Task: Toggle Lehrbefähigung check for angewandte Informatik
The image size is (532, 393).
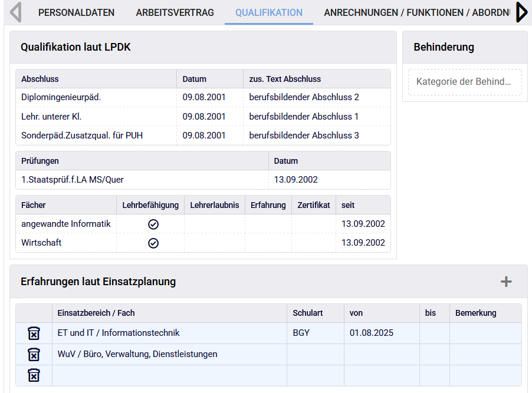Action: 153,224
